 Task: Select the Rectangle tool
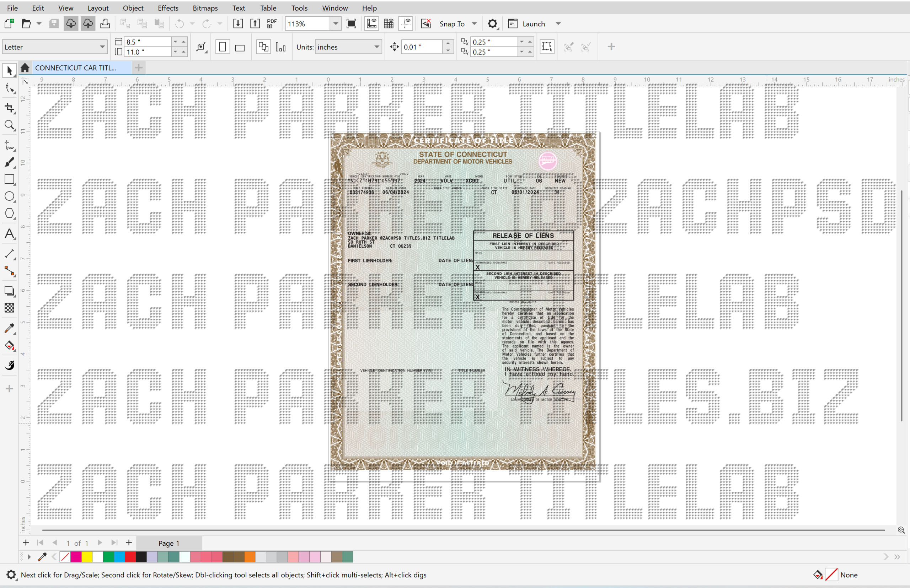pos(9,179)
